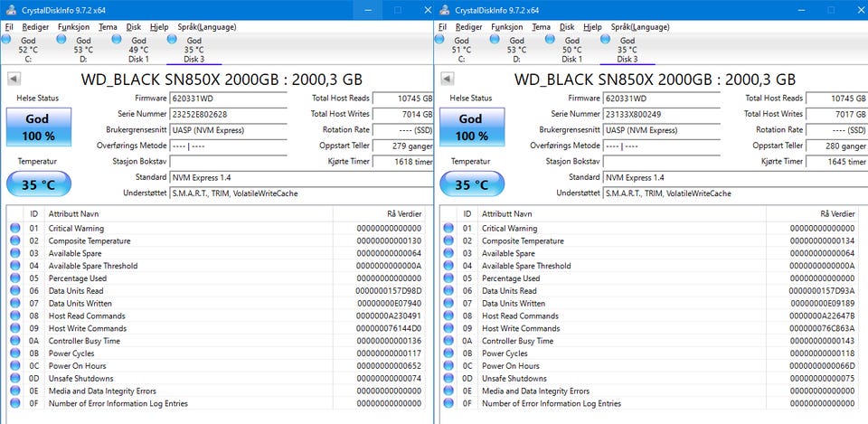Click Data Units Written status orb, right window
868x424 pixels.
coord(448,304)
